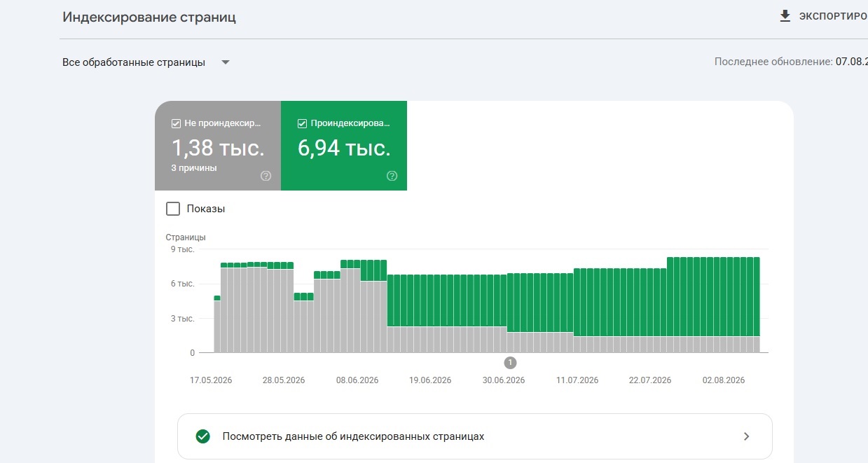The image size is (868, 463).
Task: Select the green 6,94 тыс. indexed card
Action: [x=344, y=146]
